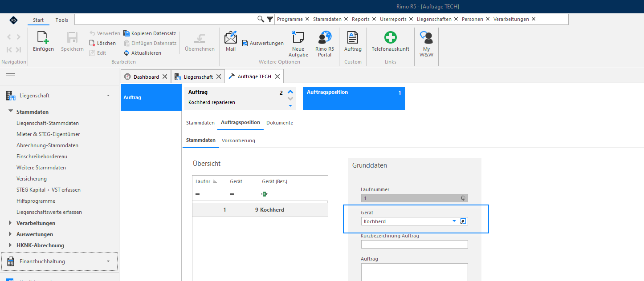
Task: Click the Einfügen new document icon
Action: [x=43, y=37]
